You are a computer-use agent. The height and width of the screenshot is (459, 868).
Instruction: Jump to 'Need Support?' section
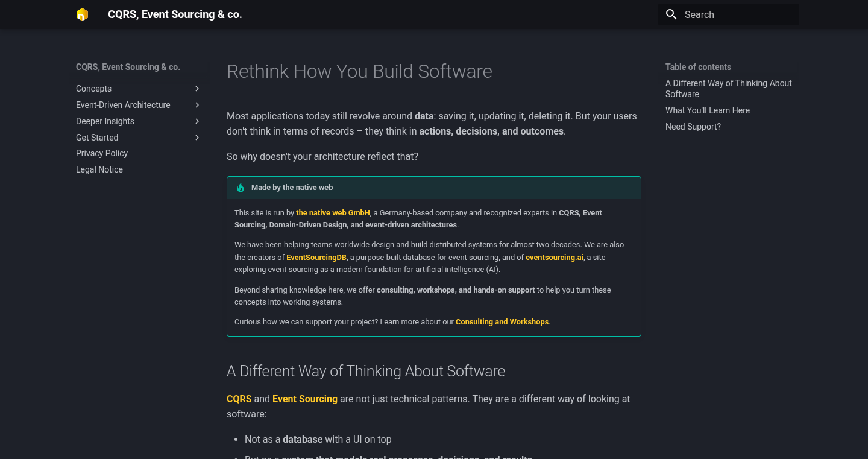[x=693, y=127]
